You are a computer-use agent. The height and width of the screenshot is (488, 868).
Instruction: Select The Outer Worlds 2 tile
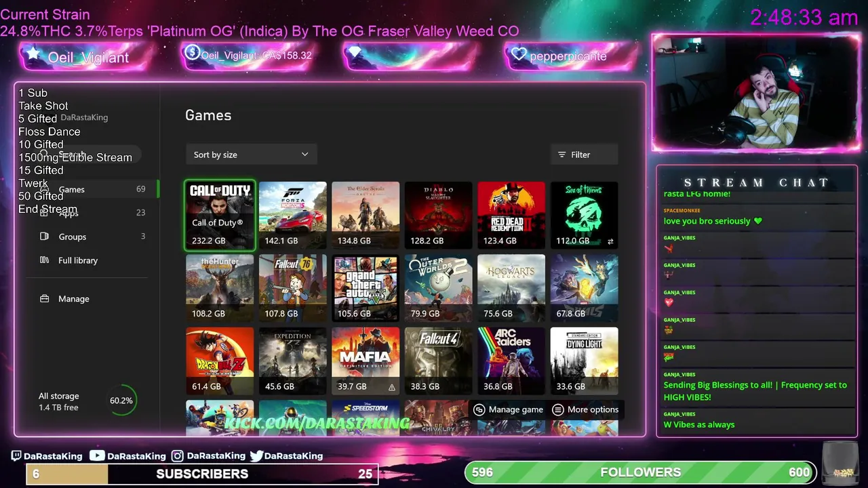(438, 288)
